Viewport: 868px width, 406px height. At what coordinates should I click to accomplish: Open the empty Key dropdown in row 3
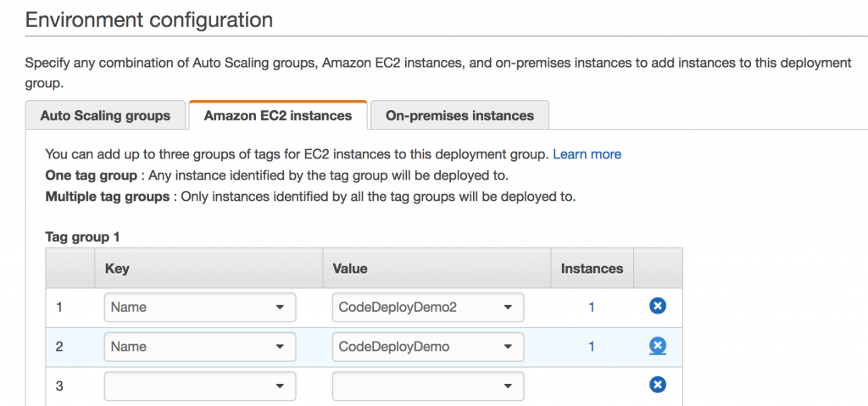pyautogui.click(x=280, y=386)
